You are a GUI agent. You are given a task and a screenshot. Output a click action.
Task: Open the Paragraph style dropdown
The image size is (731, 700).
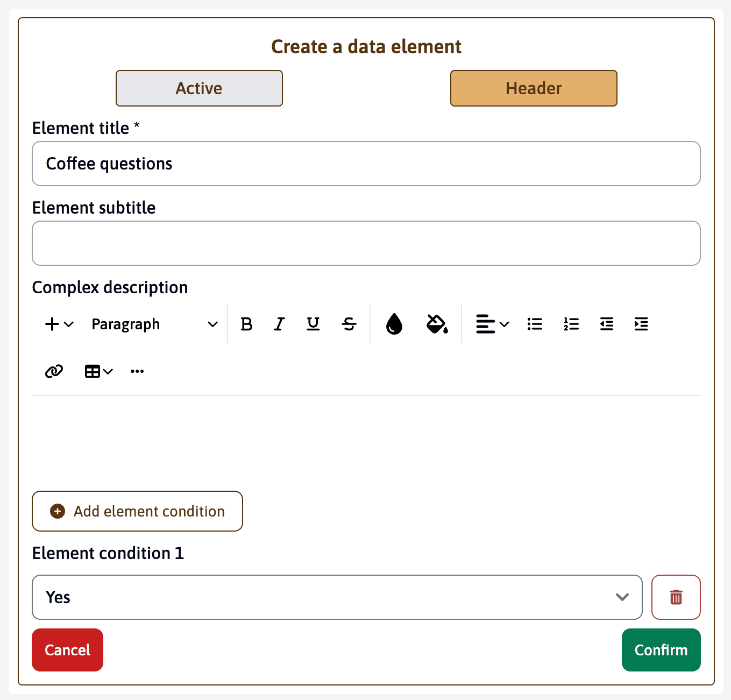tap(154, 324)
